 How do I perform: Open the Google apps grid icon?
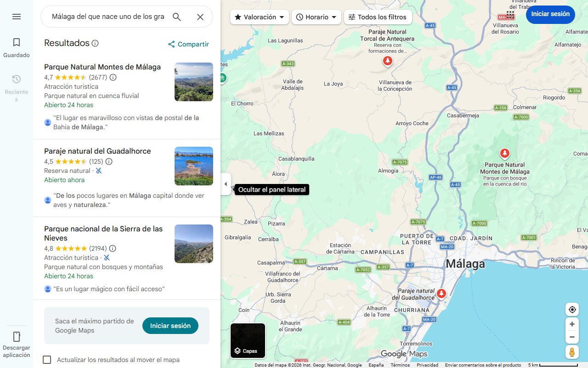[x=510, y=15]
